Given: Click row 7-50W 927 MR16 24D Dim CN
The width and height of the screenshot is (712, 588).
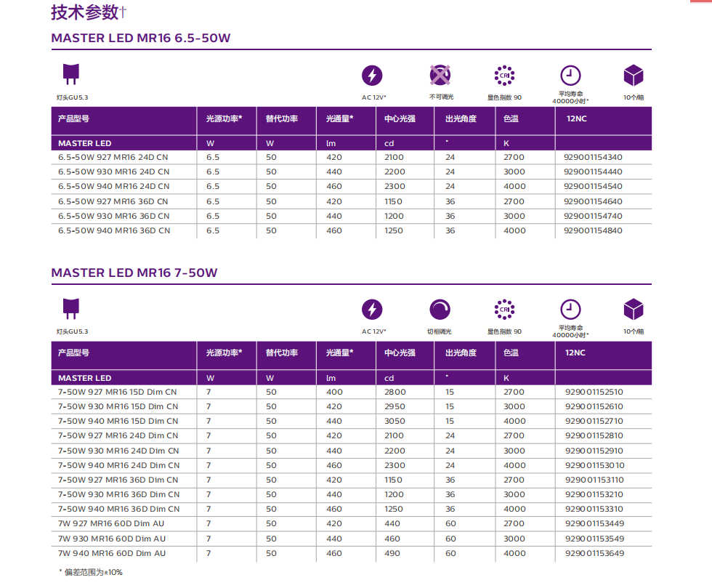Looking at the screenshot, I should (352, 435).
